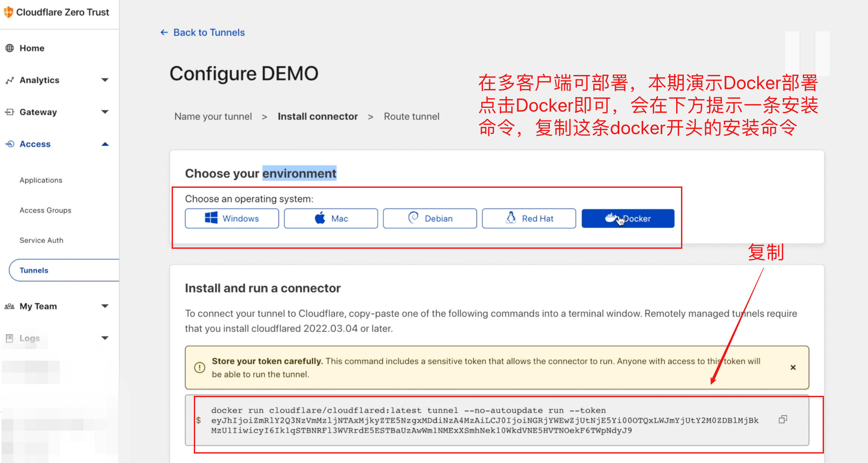The height and width of the screenshot is (463, 868).
Task: Go to the Service Auth page
Action: (x=41, y=240)
